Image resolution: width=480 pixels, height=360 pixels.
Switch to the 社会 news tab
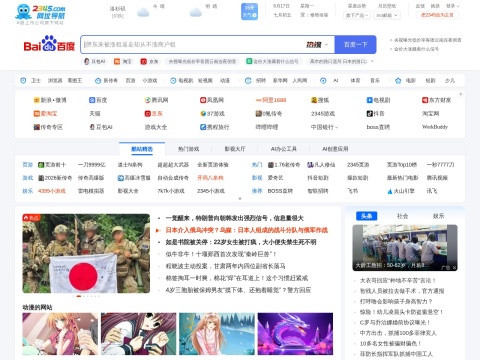tap(402, 216)
